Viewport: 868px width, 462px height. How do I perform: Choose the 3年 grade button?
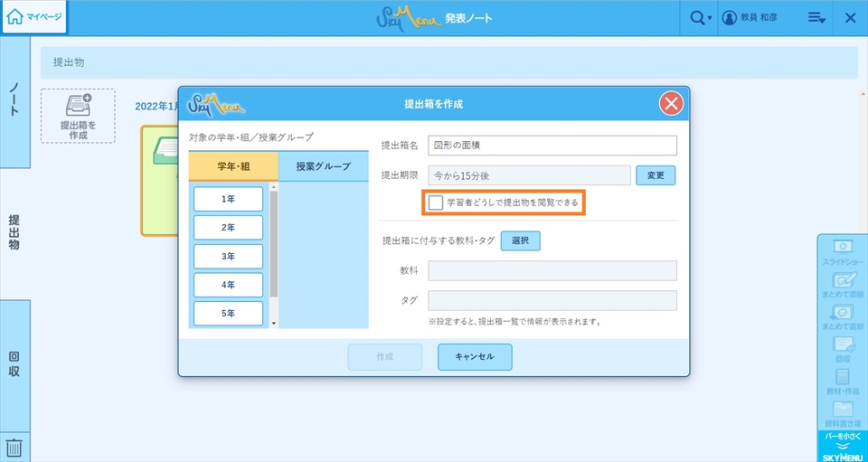tap(228, 257)
